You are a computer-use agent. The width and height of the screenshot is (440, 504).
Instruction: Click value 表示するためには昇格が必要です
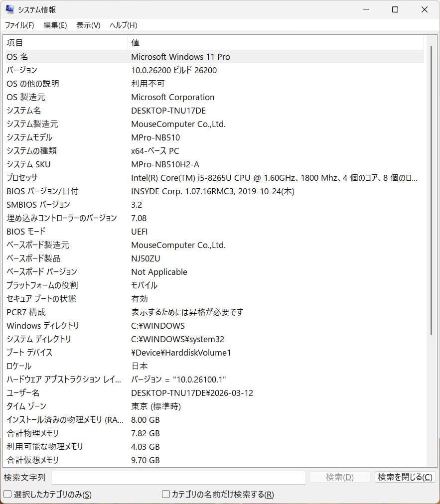(x=187, y=312)
